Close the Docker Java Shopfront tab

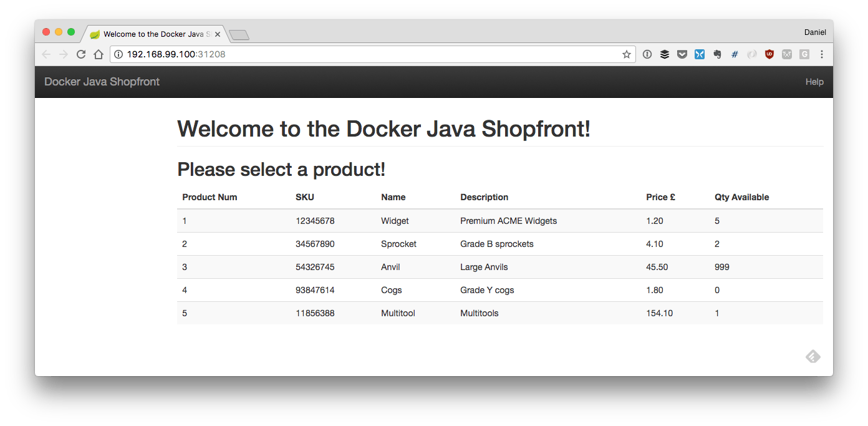[218, 34]
